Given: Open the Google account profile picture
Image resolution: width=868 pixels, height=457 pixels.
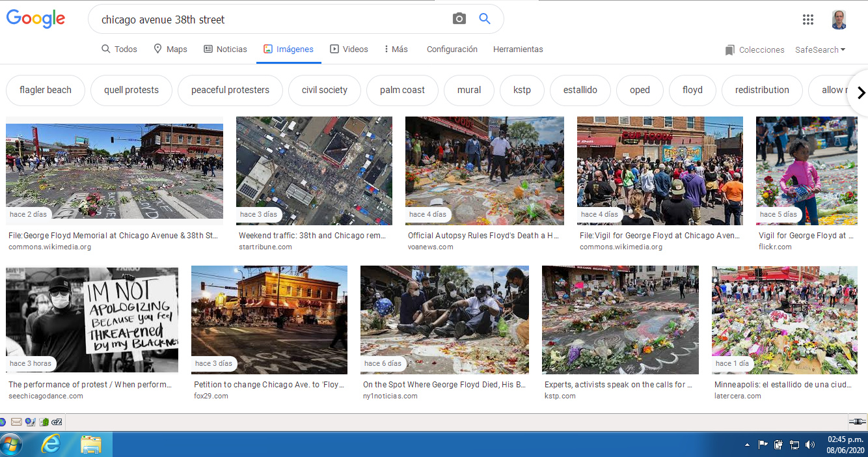Looking at the screenshot, I should [x=839, y=20].
